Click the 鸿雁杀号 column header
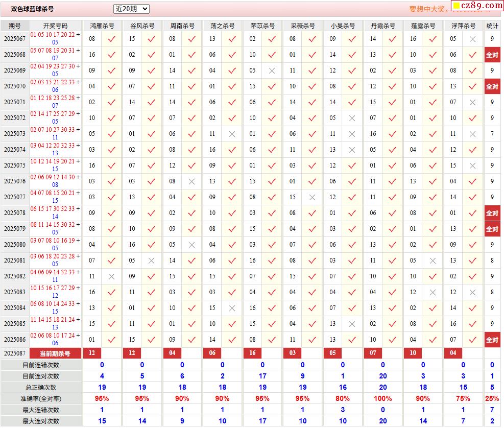Screen dimensions: 504x428 [102, 26]
